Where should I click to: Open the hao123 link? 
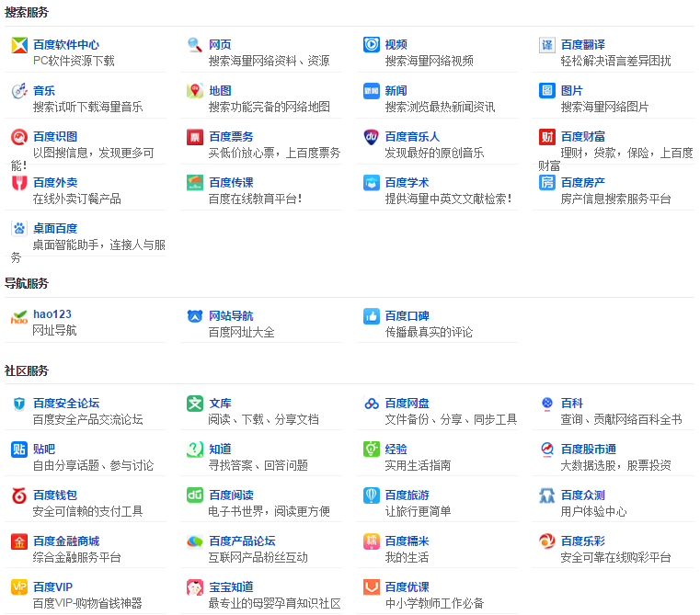pyautogui.click(x=52, y=314)
